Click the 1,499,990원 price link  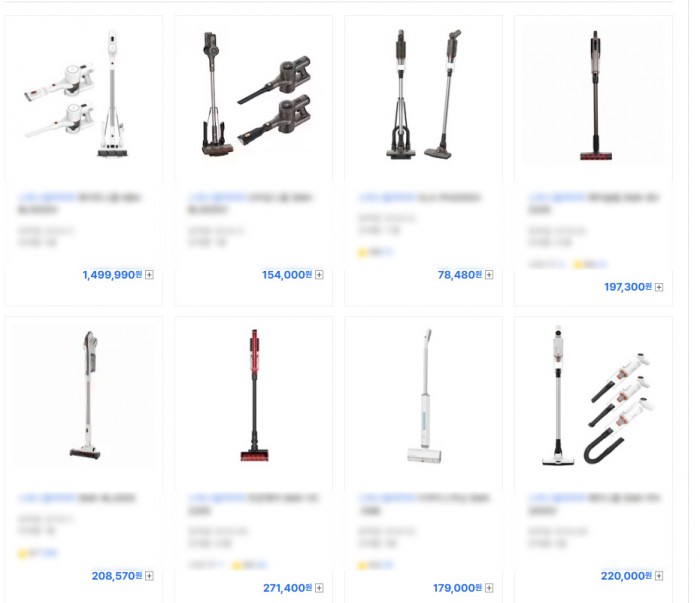pos(112,274)
